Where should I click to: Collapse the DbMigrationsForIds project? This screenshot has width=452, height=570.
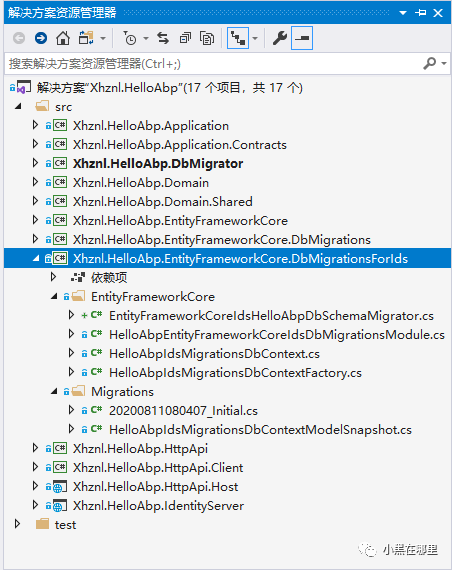pos(36,258)
